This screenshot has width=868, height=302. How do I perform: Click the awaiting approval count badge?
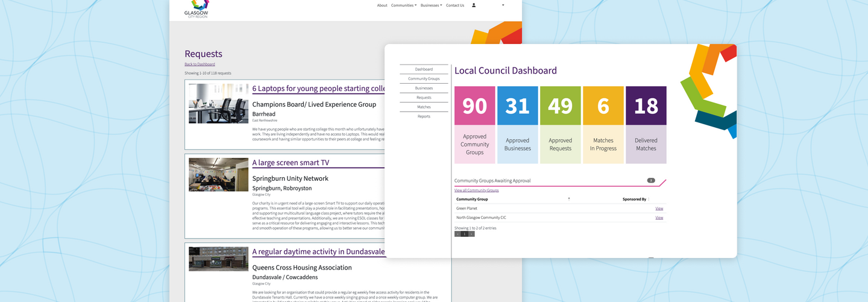[x=651, y=180]
